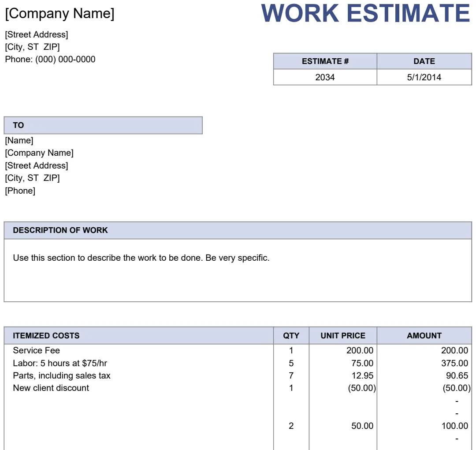Click the WORK ESTIMATE title

click(365, 13)
